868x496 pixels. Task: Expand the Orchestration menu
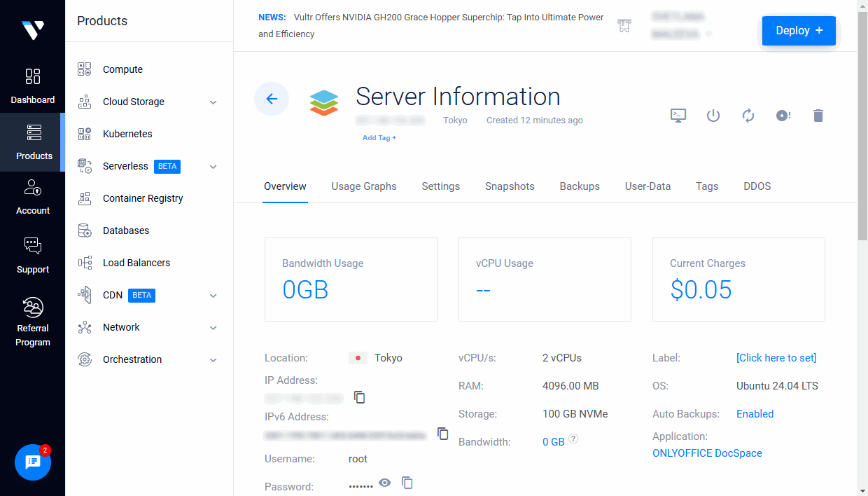(213, 359)
